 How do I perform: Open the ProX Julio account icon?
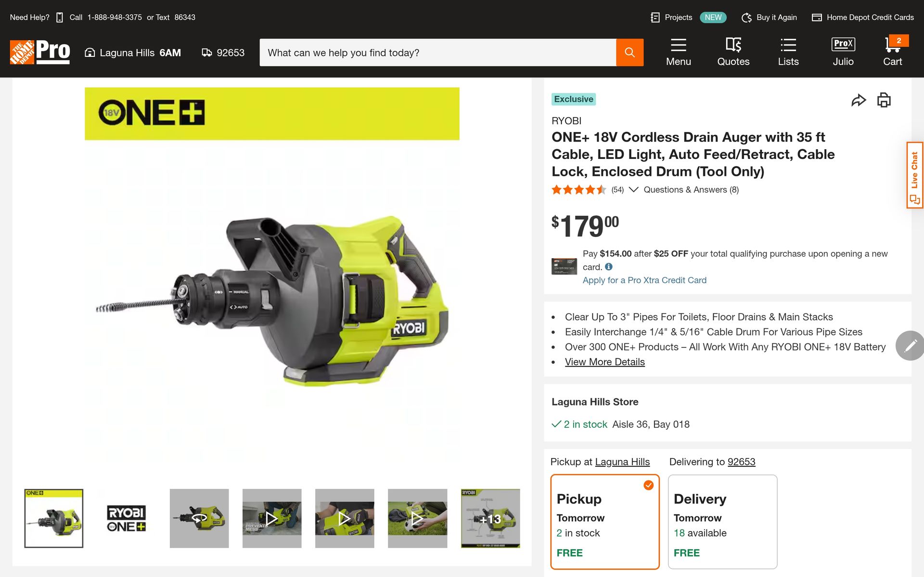pyautogui.click(x=843, y=52)
